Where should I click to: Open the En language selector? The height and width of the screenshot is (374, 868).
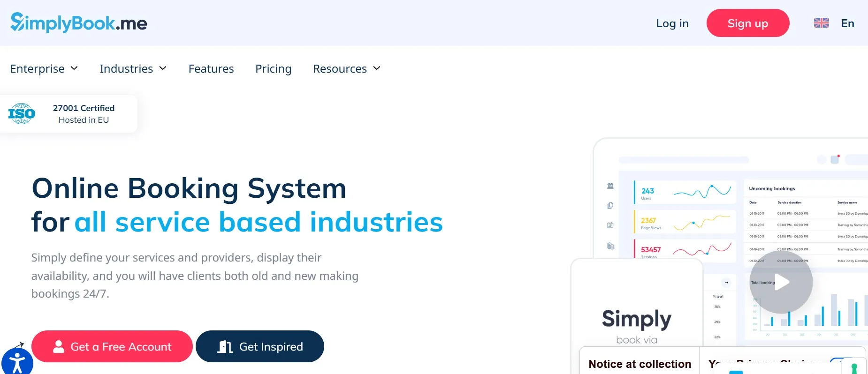coord(847,23)
